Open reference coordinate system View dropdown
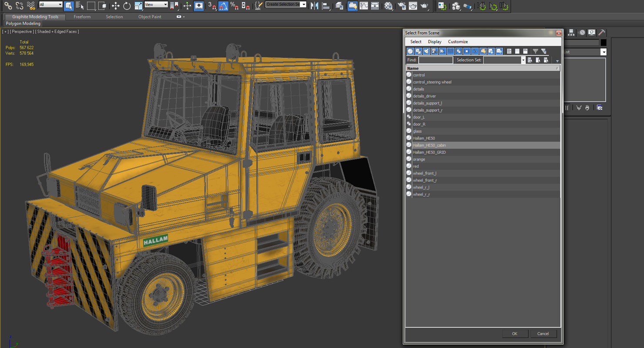Viewport: 644px width, 348px height. pos(156,4)
